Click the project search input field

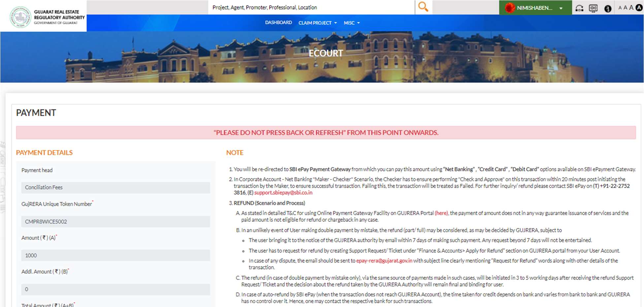click(311, 7)
